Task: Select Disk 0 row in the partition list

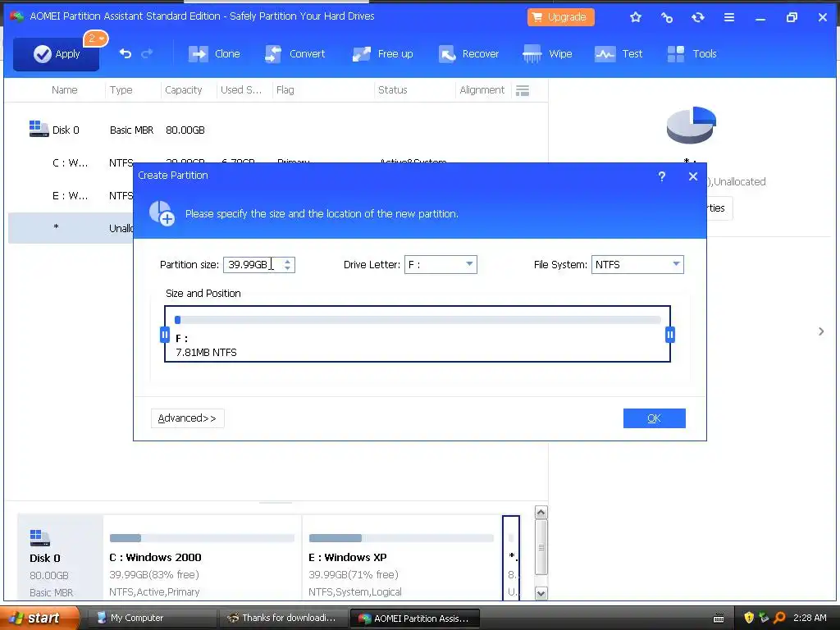Action: pyautogui.click(x=277, y=130)
